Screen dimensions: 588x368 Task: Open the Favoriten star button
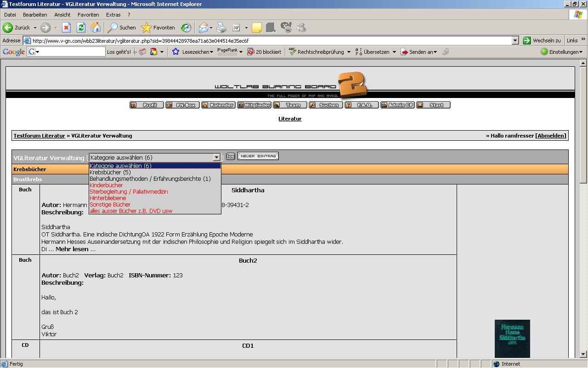click(x=158, y=28)
